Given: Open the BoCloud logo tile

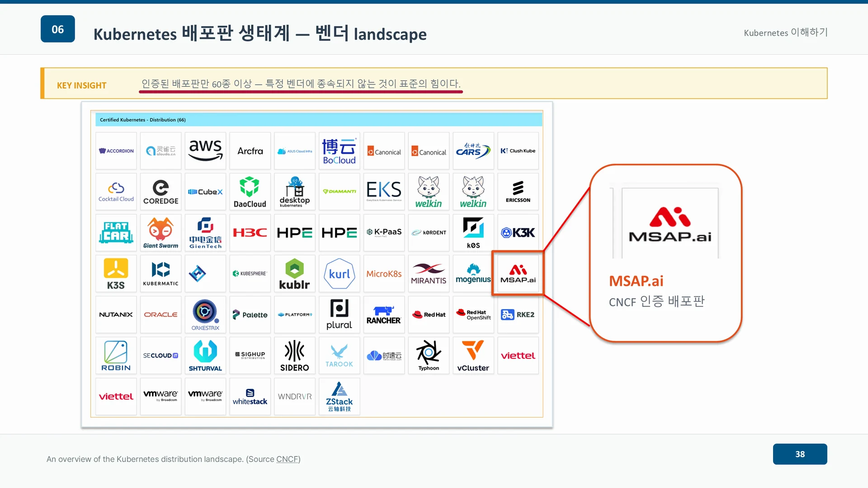Looking at the screenshot, I should tap(339, 151).
